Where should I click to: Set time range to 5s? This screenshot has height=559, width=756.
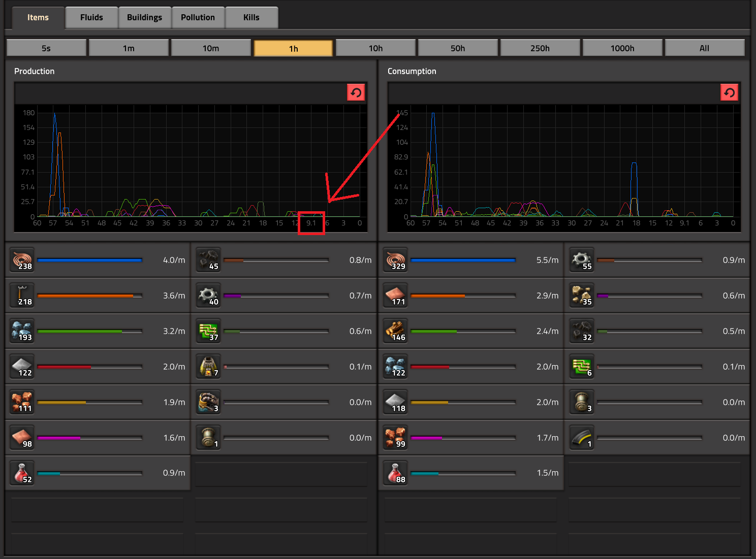46,48
